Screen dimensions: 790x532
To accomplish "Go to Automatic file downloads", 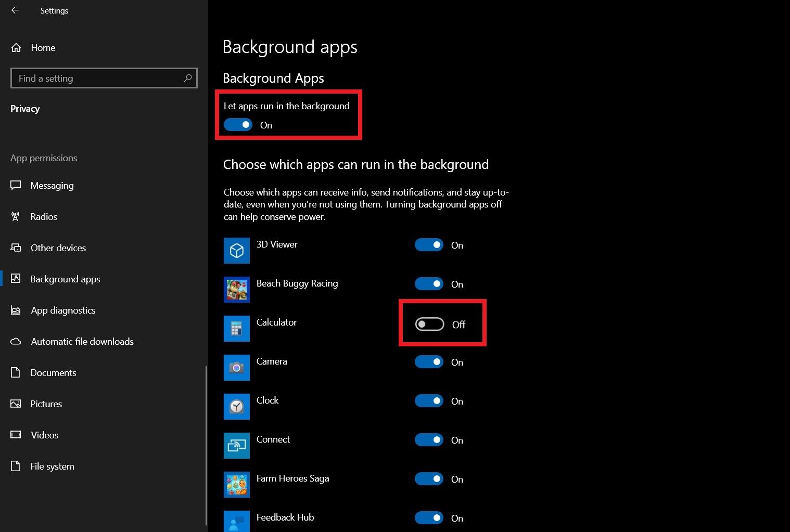I will tap(82, 342).
